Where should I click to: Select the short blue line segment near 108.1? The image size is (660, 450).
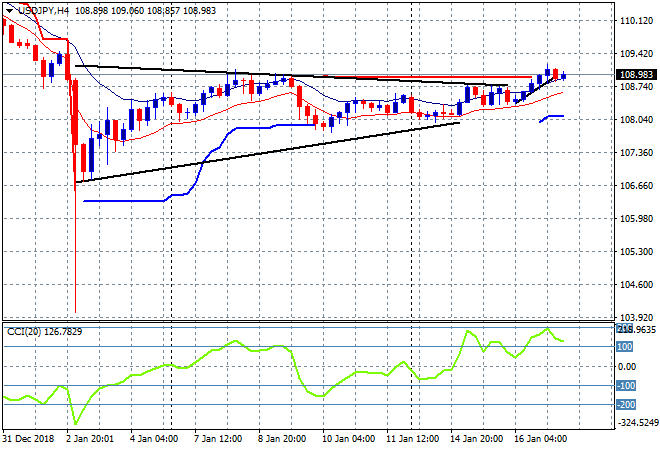pyautogui.click(x=551, y=117)
